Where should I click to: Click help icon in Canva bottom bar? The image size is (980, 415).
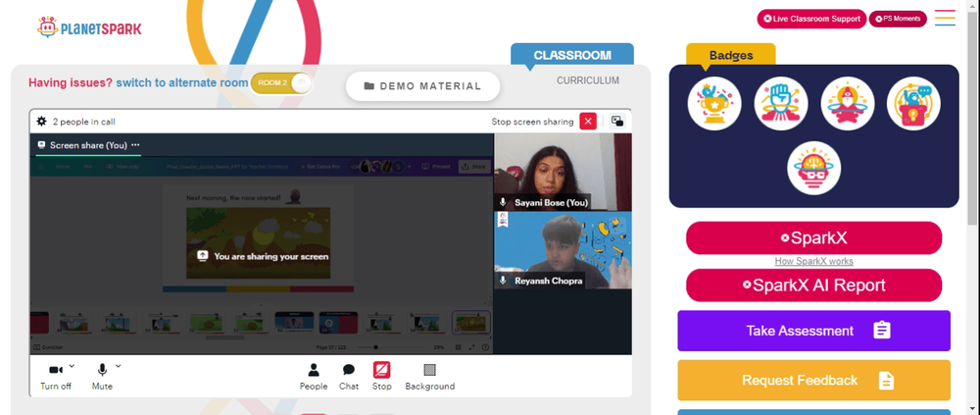coord(486,347)
